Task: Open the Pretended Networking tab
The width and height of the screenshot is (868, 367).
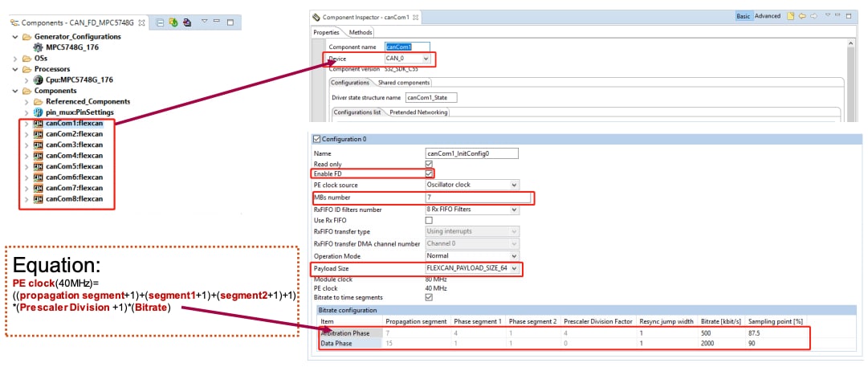Action: point(418,112)
